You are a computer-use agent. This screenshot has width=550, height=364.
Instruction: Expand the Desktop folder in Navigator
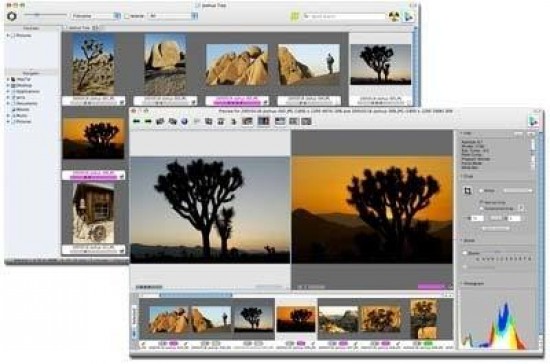click(8, 85)
